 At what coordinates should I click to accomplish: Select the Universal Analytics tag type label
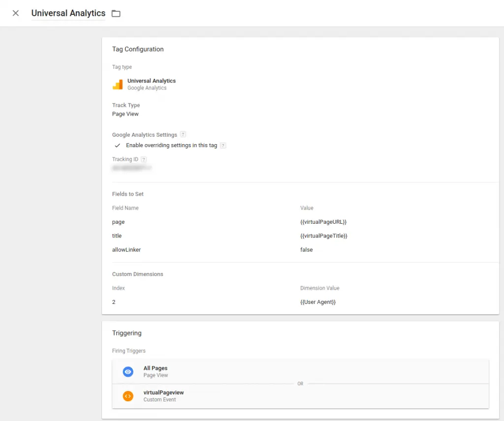tap(152, 81)
